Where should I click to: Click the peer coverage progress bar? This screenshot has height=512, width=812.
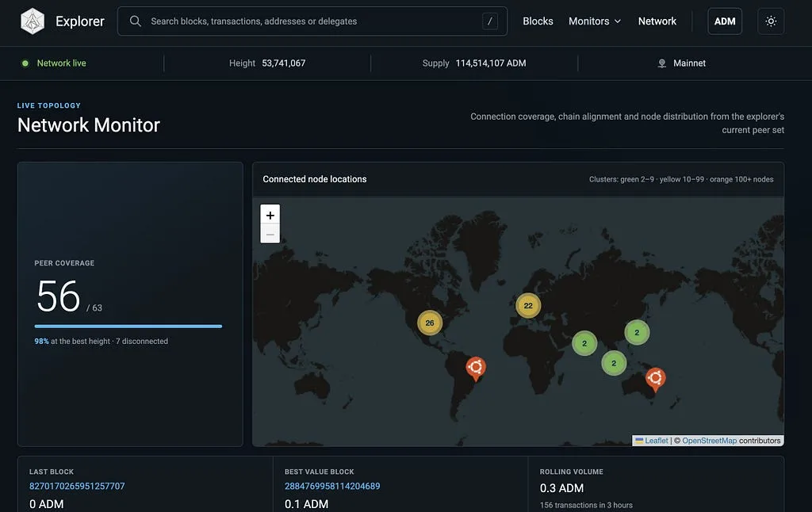(x=128, y=327)
